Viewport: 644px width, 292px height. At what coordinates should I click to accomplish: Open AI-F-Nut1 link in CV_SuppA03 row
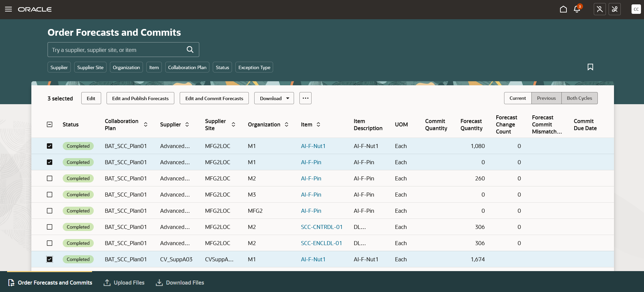pyautogui.click(x=313, y=259)
